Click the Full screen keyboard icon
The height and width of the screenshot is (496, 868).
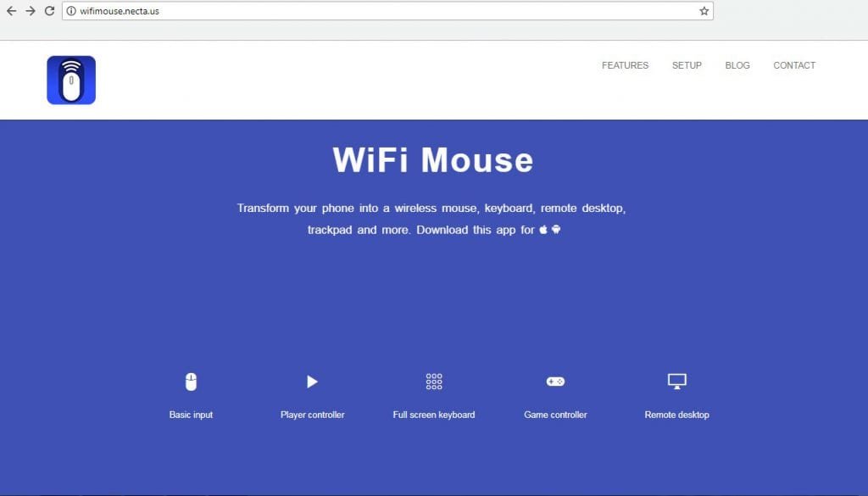[x=433, y=381]
